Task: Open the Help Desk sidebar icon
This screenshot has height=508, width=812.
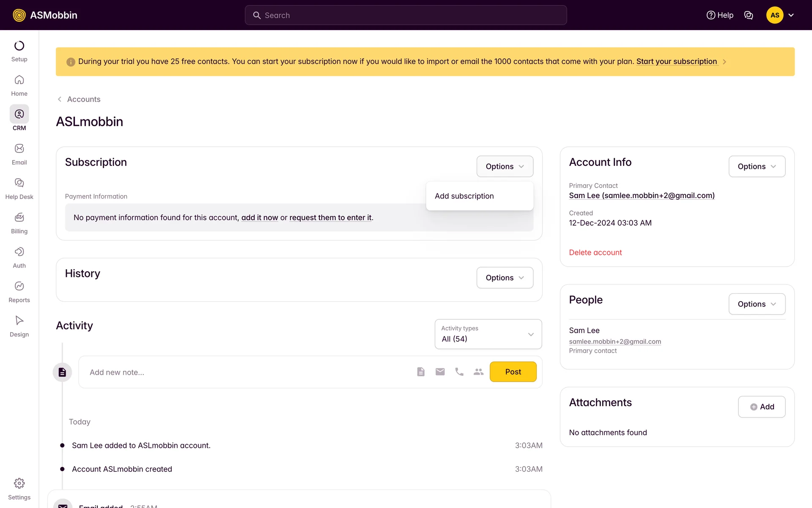Action: pos(19,183)
